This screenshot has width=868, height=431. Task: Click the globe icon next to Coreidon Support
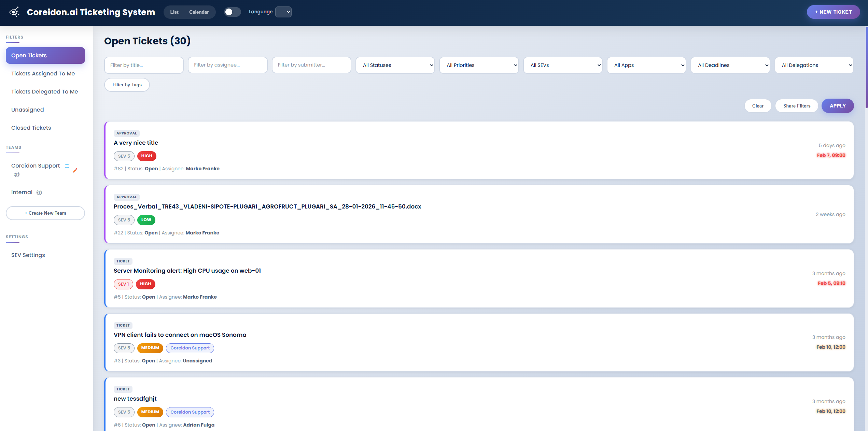pyautogui.click(x=66, y=166)
